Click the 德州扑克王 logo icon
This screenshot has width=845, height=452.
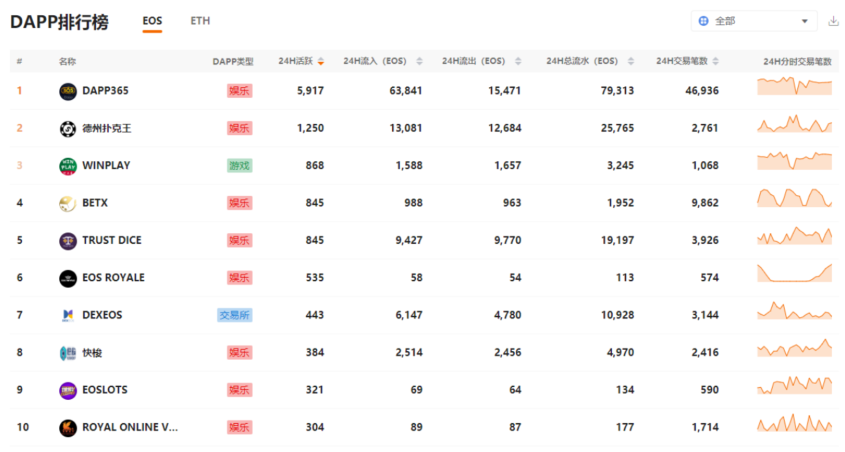click(x=68, y=128)
